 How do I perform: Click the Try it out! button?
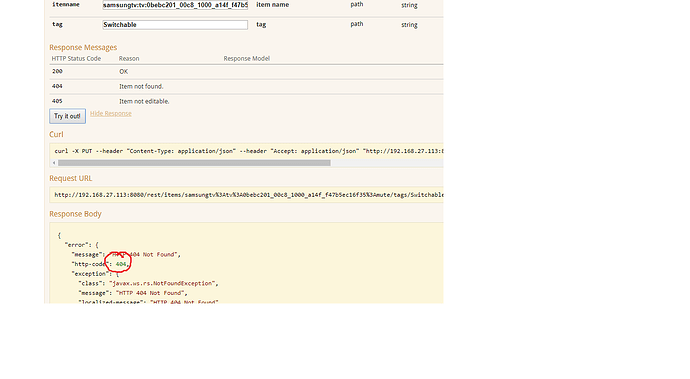(x=67, y=116)
